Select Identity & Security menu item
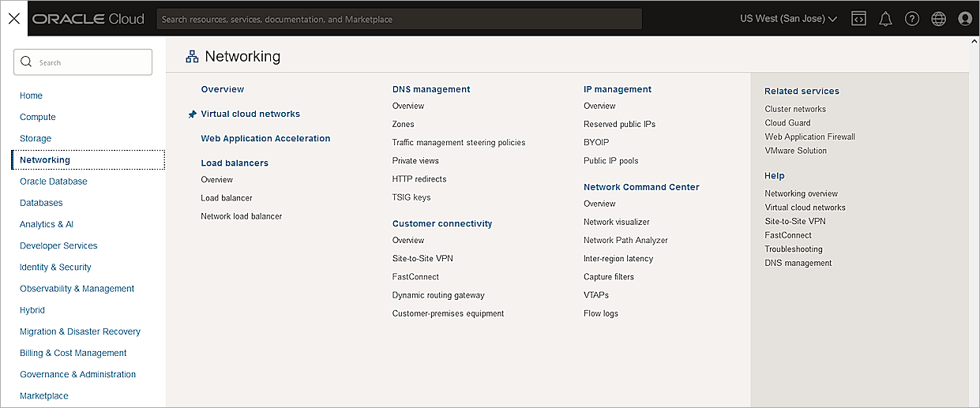 tap(55, 267)
